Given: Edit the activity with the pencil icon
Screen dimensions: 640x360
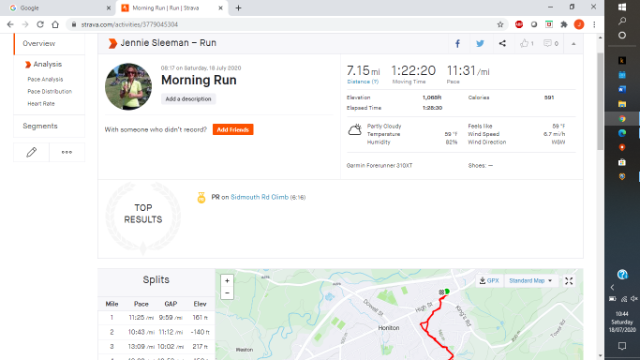Looking at the screenshot, I should point(31,152).
